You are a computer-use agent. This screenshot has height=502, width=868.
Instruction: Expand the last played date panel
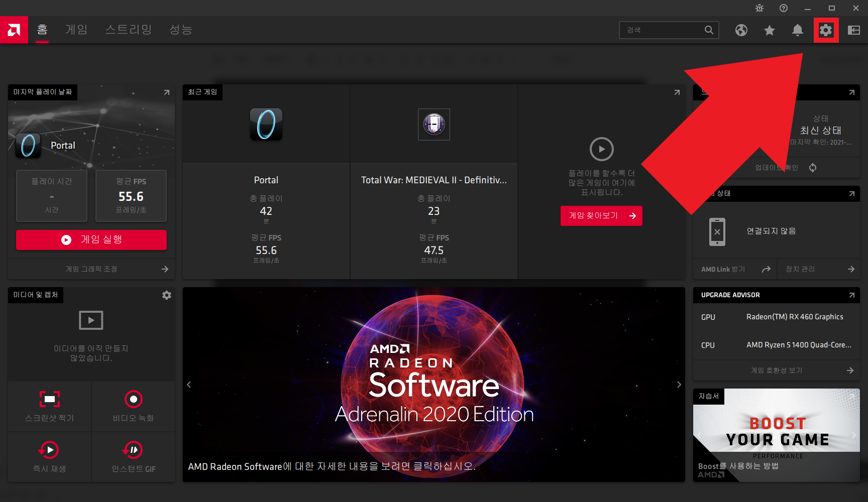coord(167,92)
